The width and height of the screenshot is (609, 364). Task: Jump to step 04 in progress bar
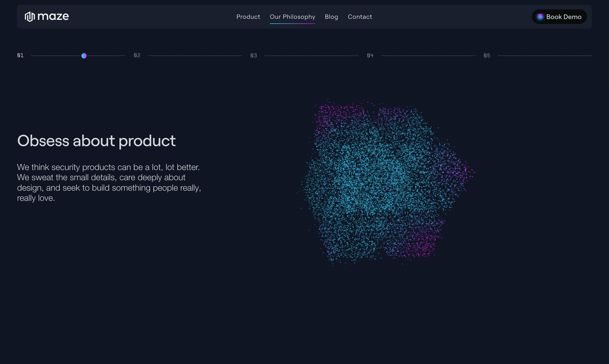pos(370,55)
